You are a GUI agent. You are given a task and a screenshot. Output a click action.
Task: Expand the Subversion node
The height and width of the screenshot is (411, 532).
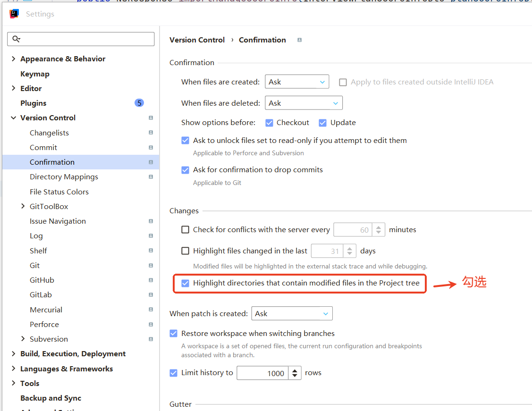coord(23,339)
